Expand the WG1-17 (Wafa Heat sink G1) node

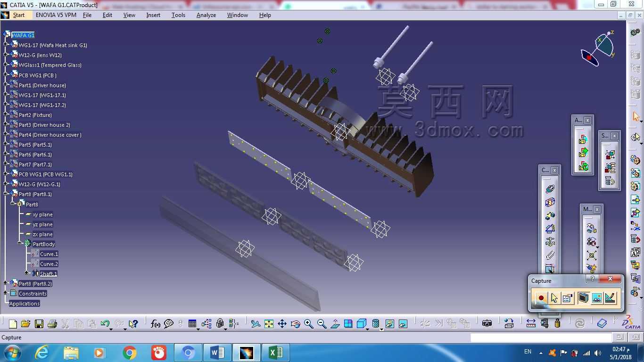(x=6, y=45)
